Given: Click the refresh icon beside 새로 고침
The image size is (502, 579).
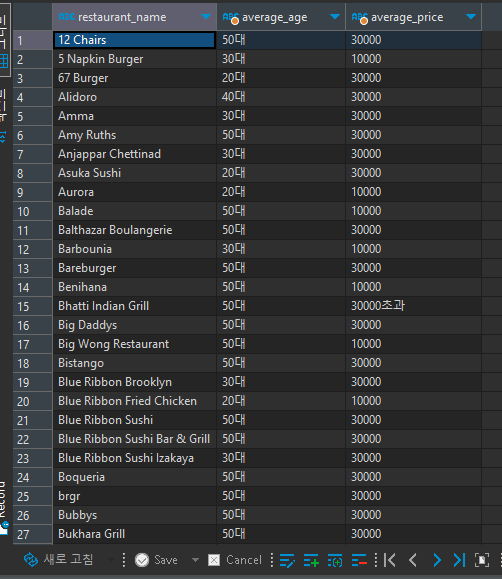Looking at the screenshot, I should tap(31, 560).
